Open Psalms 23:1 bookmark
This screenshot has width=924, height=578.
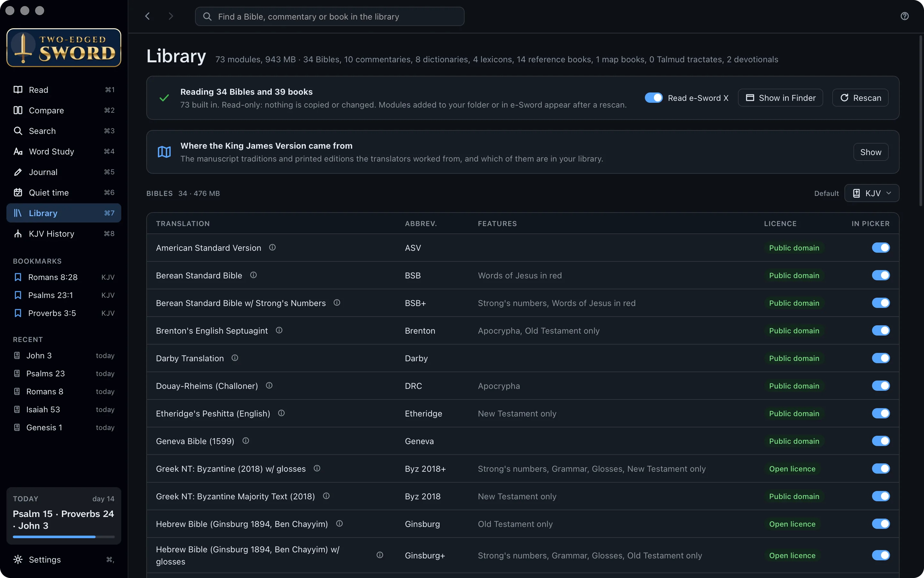pyautogui.click(x=64, y=295)
